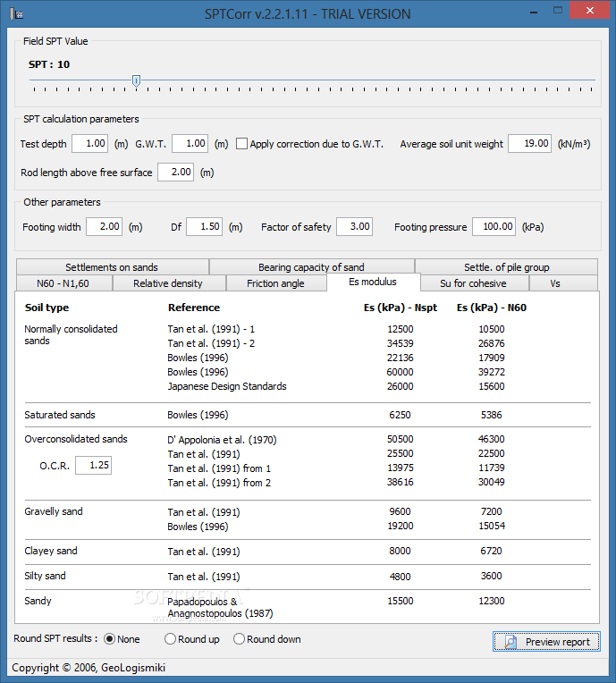This screenshot has width=616, height=683.
Task: Switch to Bearing capacity of sand tab
Action: pos(311,267)
